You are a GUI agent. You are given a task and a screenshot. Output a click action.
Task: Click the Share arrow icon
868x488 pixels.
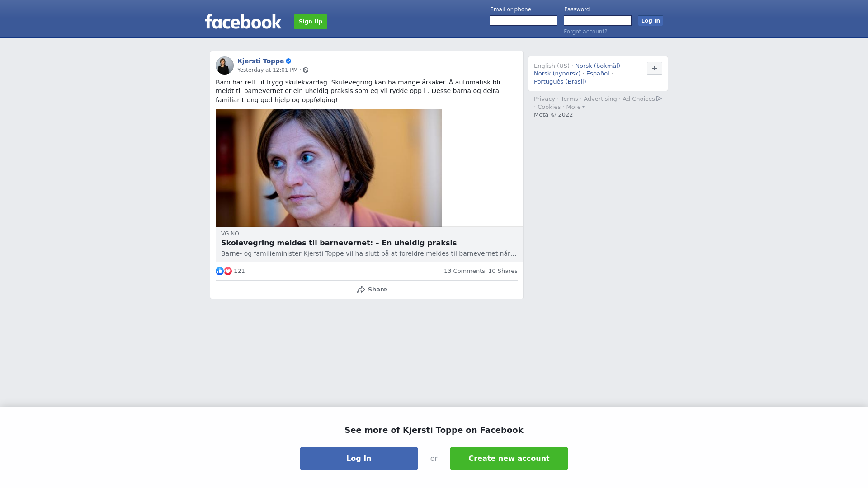361,290
